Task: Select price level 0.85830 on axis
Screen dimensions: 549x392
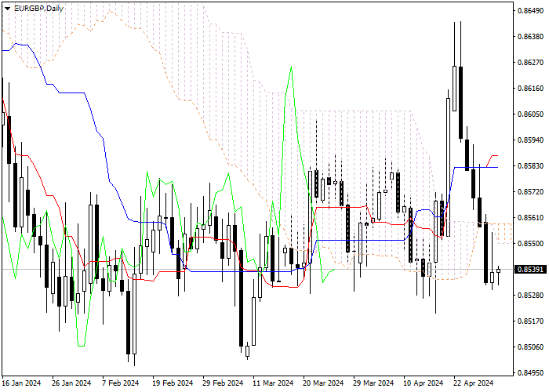Action: coord(530,166)
